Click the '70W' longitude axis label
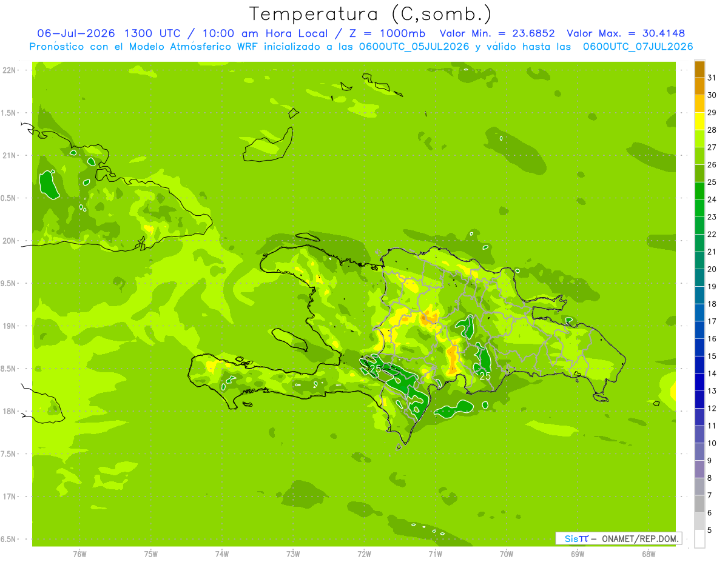The image size is (728, 562). [x=507, y=554]
